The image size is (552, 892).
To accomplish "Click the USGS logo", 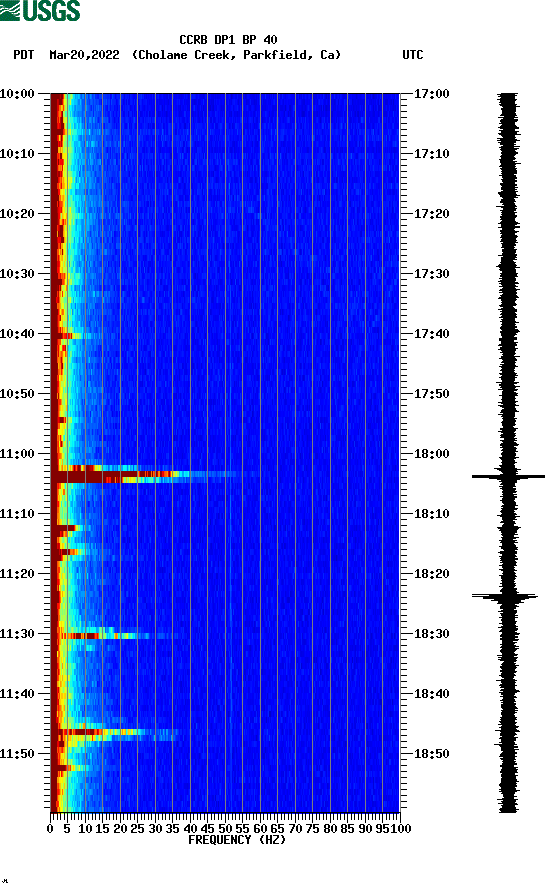I will click(40, 10).
